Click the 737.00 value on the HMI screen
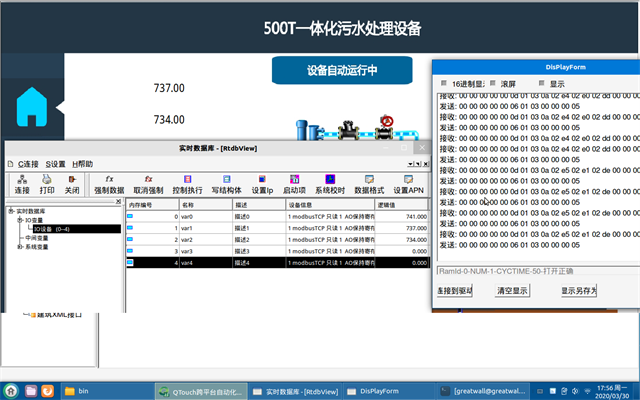This screenshot has width=640, height=400. tap(169, 88)
